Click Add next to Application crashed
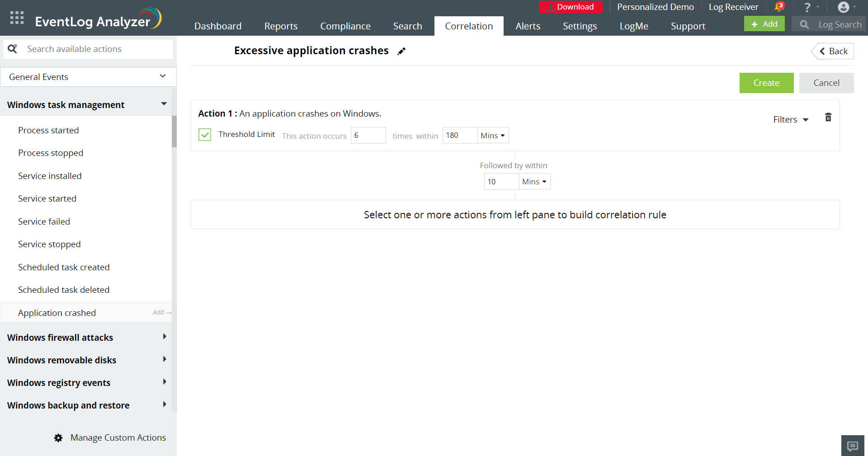This screenshot has width=868, height=456. click(x=162, y=312)
